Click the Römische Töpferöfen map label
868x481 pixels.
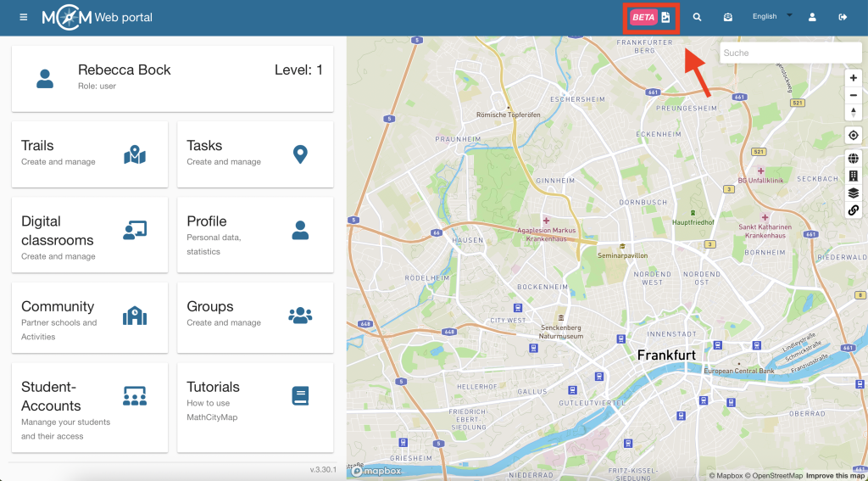509,115
